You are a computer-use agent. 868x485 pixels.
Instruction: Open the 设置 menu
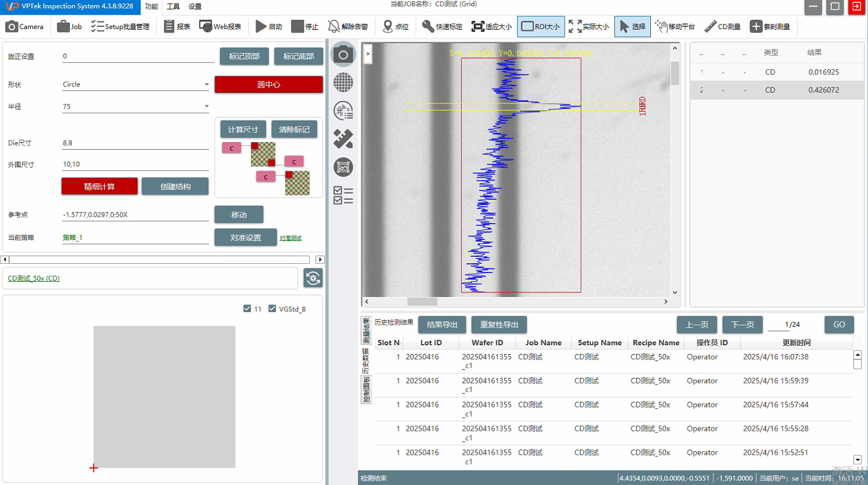click(x=195, y=6)
